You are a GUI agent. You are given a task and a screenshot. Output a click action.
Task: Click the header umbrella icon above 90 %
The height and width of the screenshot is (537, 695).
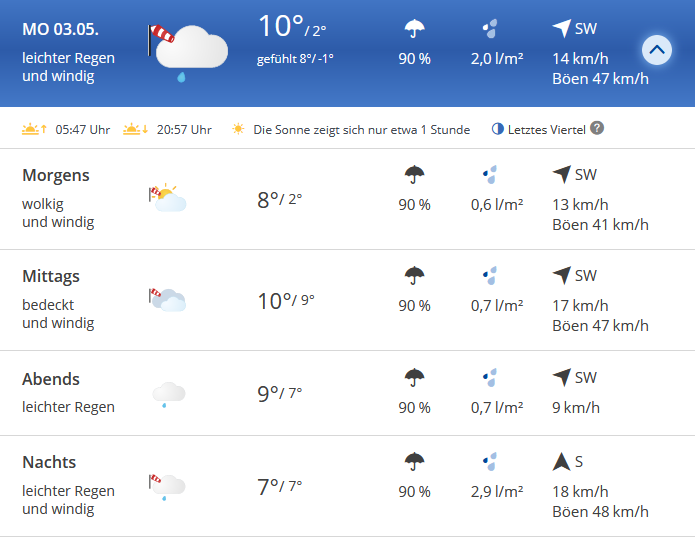pos(414,29)
